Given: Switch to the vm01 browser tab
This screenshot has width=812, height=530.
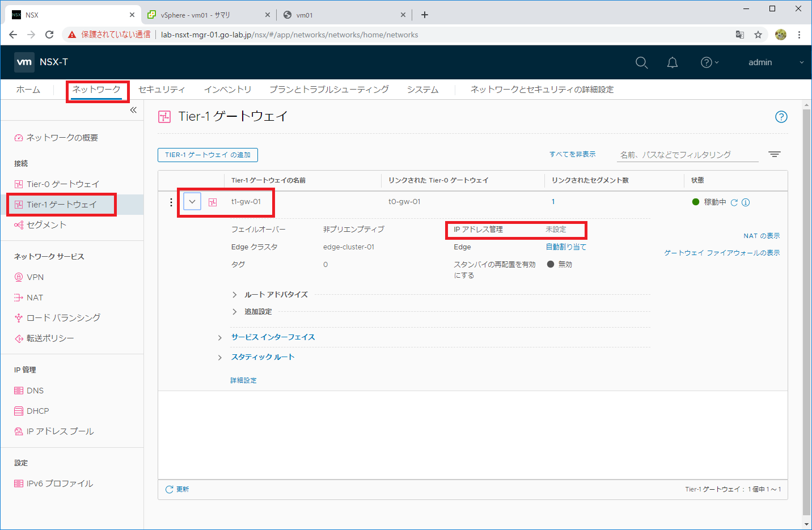Looking at the screenshot, I should [x=345, y=15].
